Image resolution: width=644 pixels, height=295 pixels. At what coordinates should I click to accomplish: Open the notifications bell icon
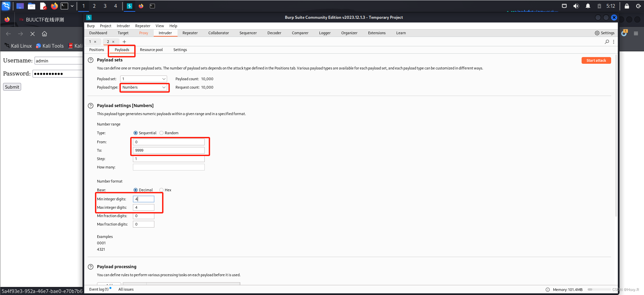pos(588,6)
